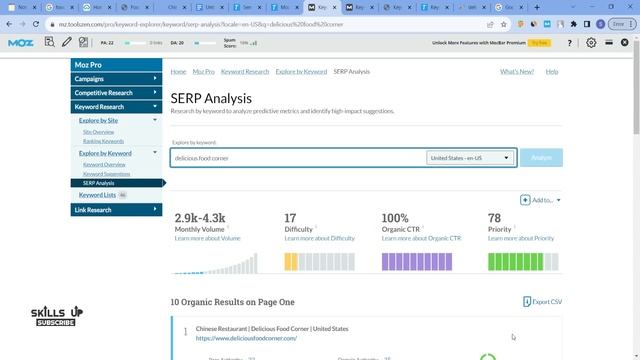Viewport: 640px width, 360px height.
Task: Bookmark this page with star icon
Action: pyautogui.click(x=504, y=24)
